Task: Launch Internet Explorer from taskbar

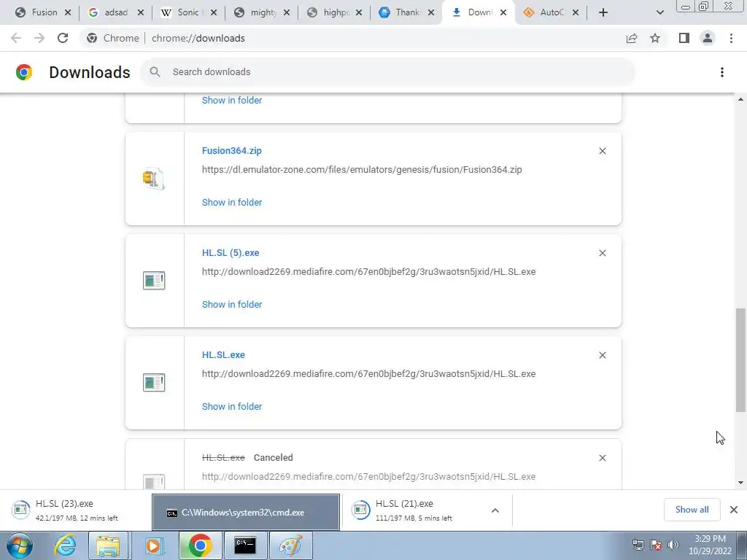Action: tap(65, 545)
